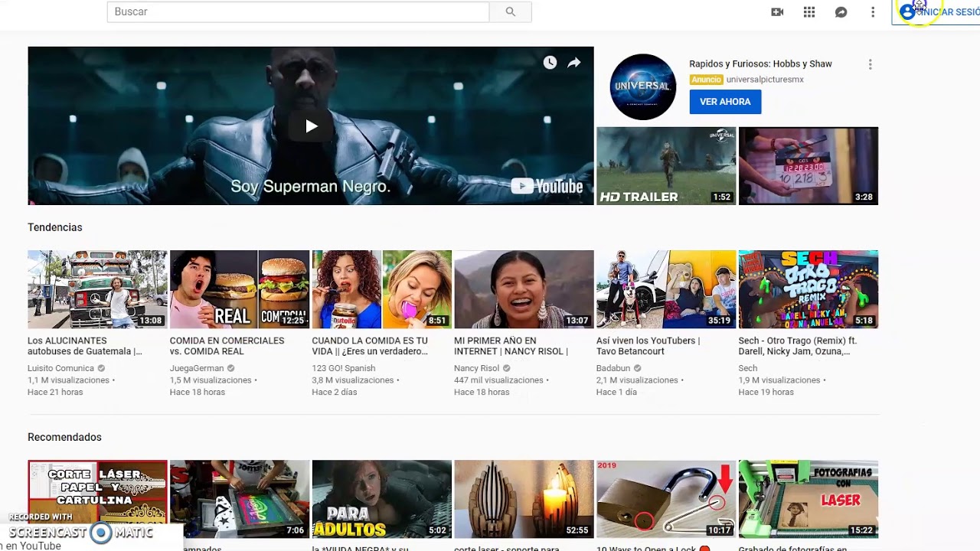The image size is (980, 551).
Task: Open clapperboard thumbnail 3:28
Action: 808,166
